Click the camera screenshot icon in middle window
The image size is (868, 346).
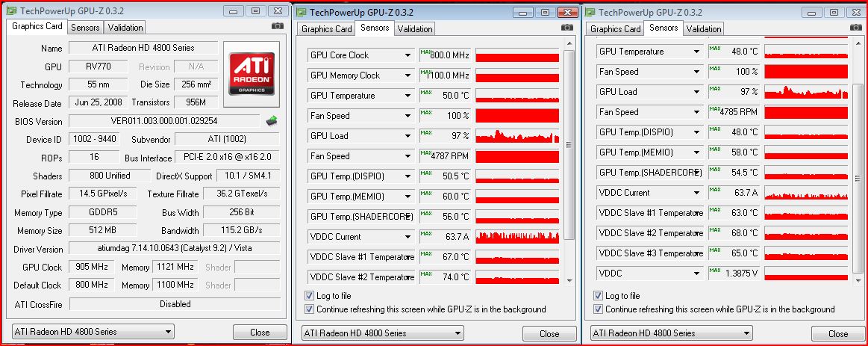pyautogui.click(x=567, y=27)
